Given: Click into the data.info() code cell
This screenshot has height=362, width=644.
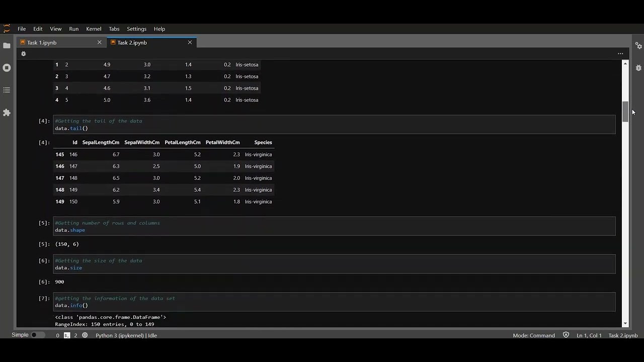Looking at the screenshot, I should point(334,302).
